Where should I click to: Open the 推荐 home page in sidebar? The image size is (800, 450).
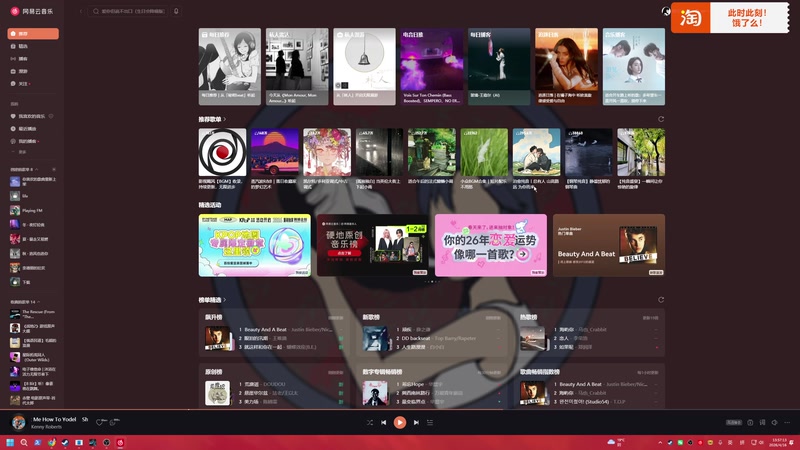(33, 34)
